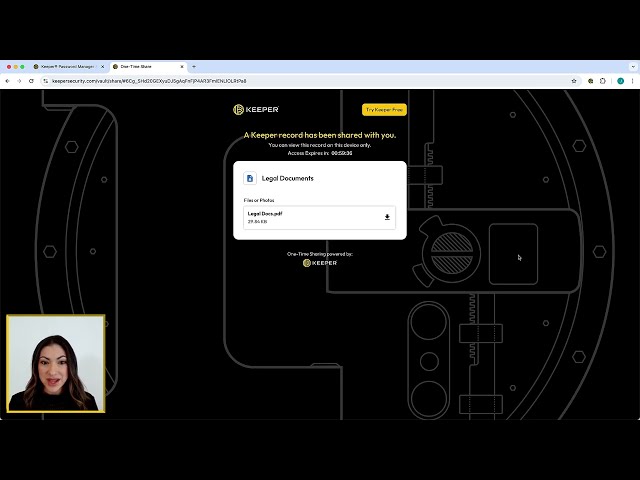This screenshot has height=480, width=640.
Task: Go back to the previous page
Action: tap(7, 81)
